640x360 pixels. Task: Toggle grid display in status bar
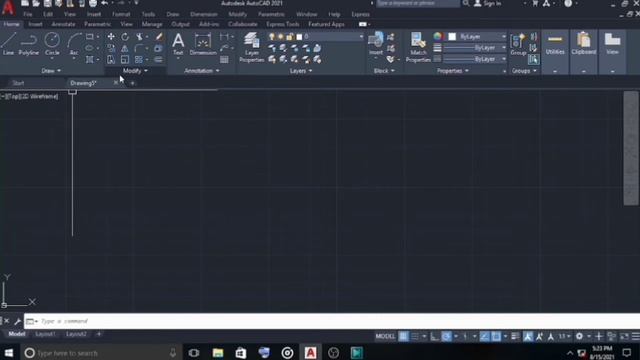pyautogui.click(x=403, y=336)
